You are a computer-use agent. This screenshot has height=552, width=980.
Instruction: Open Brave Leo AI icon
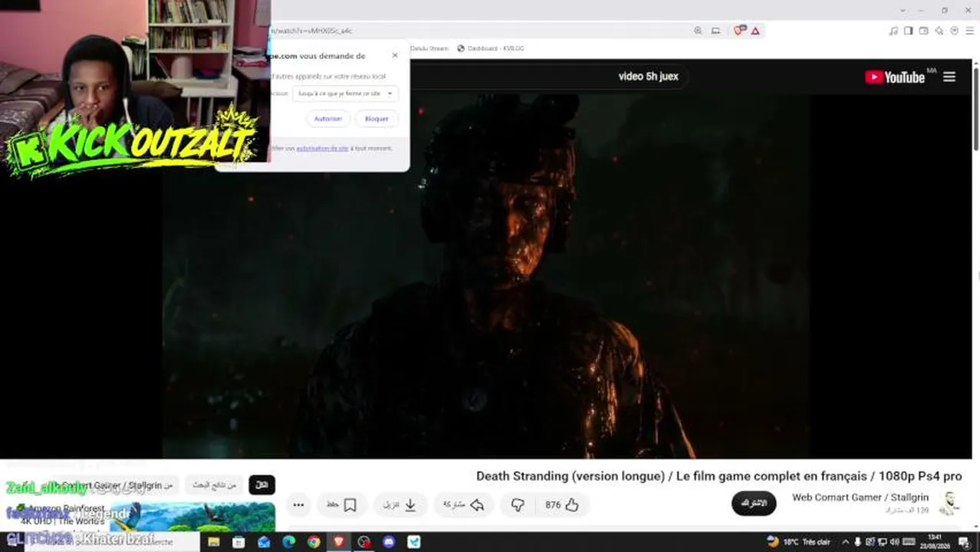pyautogui.click(x=939, y=31)
